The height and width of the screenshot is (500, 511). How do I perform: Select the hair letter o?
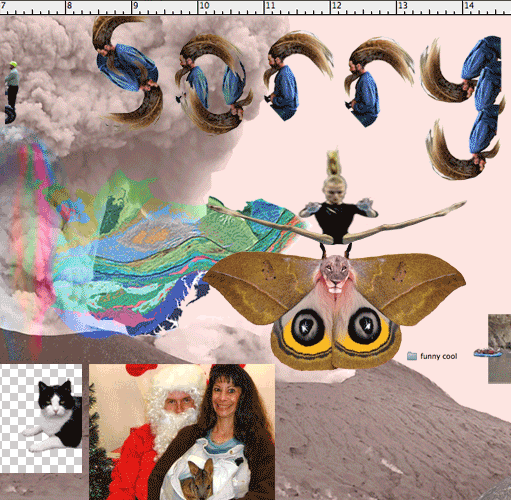point(213,83)
